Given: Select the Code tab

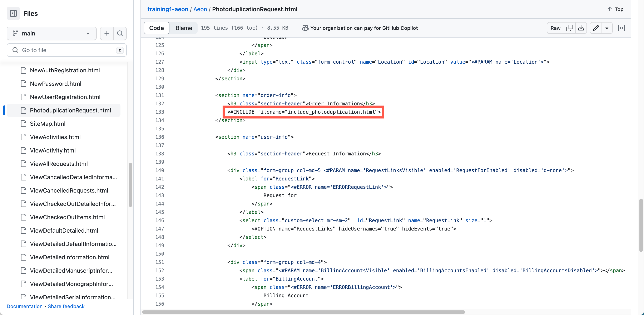Looking at the screenshot, I should (x=156, y=28).
